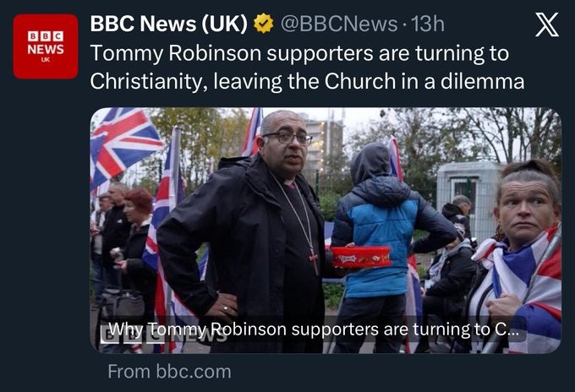Click the BBC NEWS watermark on the photo
The width and height of the screenshot is (575, 392).
coord(163,334)
